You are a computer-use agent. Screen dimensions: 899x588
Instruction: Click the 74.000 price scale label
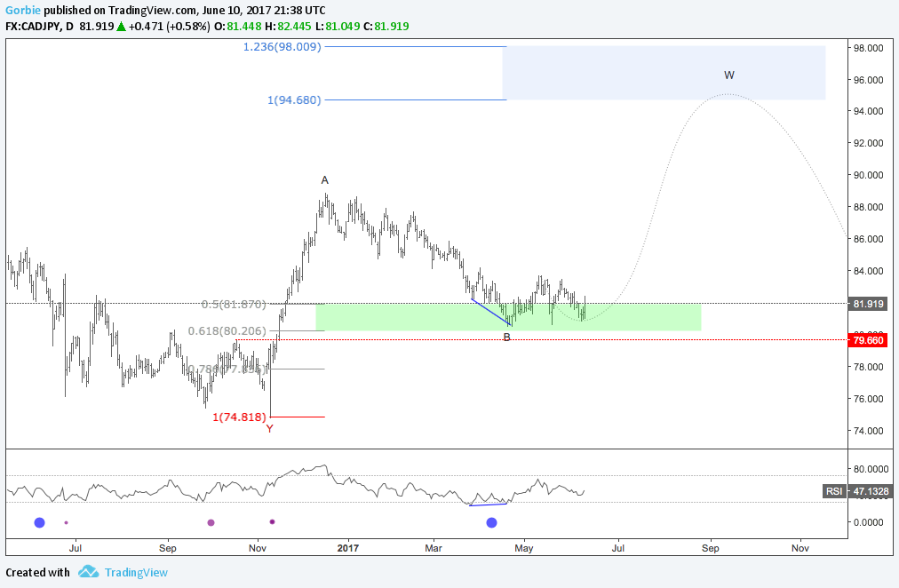click(868, 431)
